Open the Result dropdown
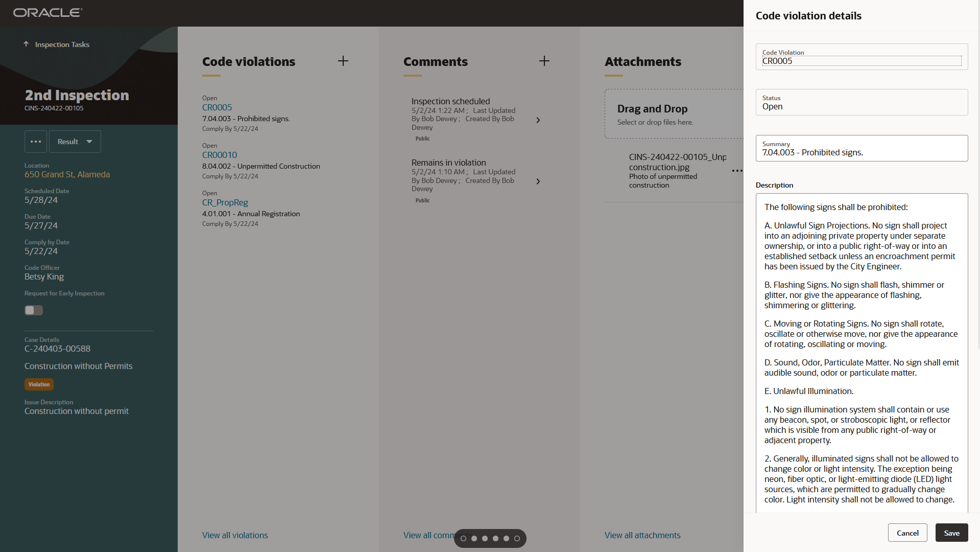This screenshot has width=980, height=552. [75, 142]
